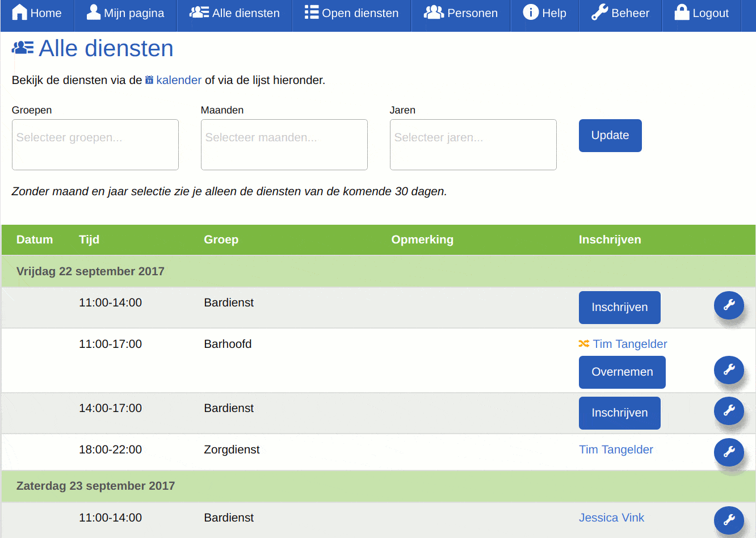Image resolution: width=756 pixels, height=538 pixels.
Task: Open the Selecteer maanden dropdown
Action: click(x=284, y=144)
